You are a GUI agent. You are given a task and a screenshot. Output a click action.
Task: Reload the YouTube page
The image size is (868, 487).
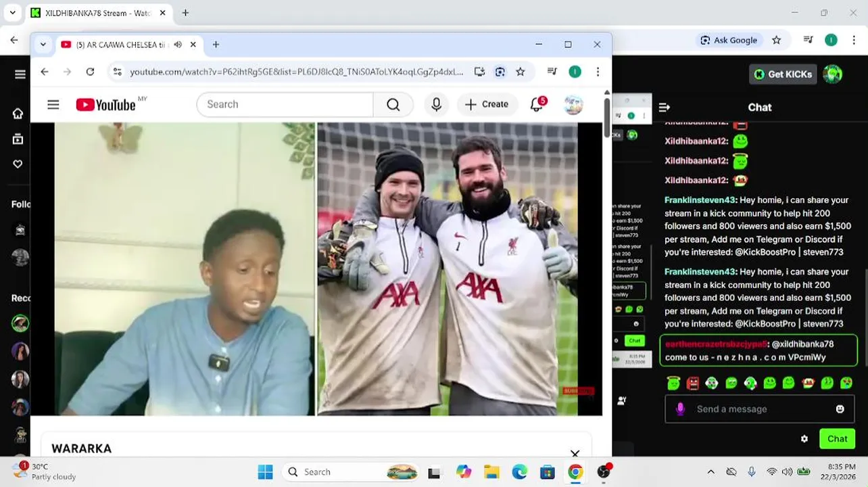(x=90, y=72)
